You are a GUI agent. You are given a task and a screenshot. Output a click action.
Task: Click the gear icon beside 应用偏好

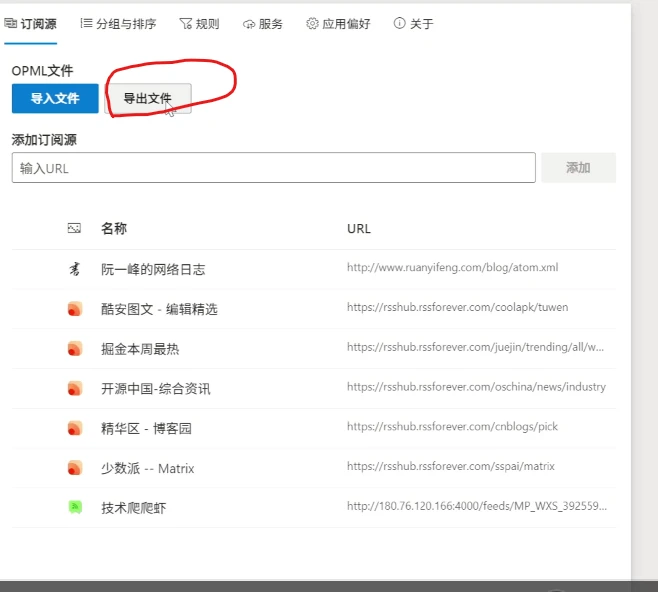[x=312, y=23]
